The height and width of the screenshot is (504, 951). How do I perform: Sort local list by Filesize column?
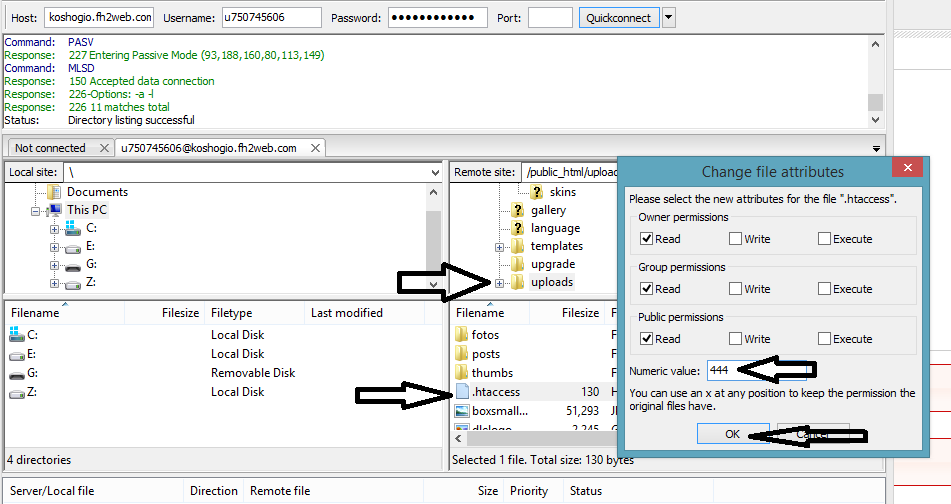[x=164, y=313]
